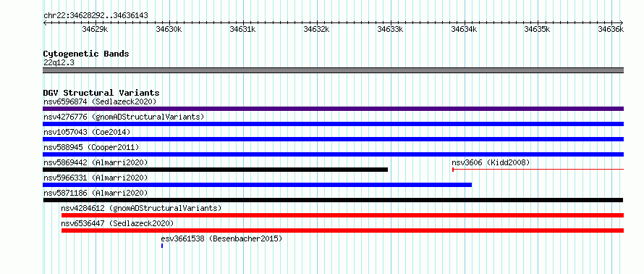Select the red nsv4284612 variant bar
644x274 pixels.
coord(342,215)
